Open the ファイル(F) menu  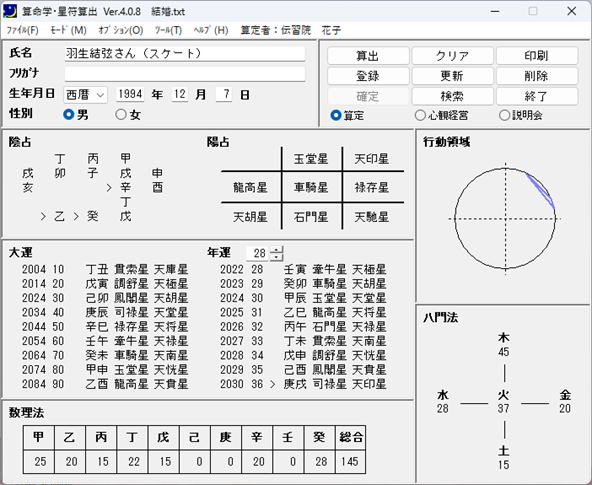(x=22, y=30)
